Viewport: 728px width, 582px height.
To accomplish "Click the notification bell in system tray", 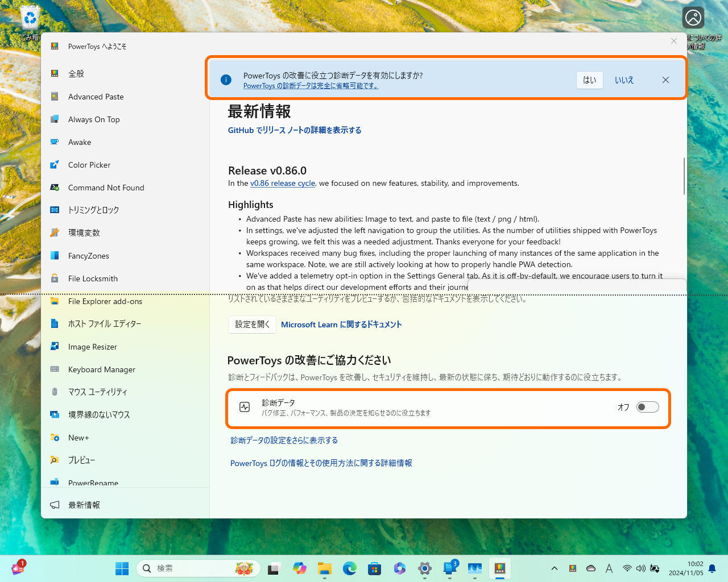I will point(712,568).
